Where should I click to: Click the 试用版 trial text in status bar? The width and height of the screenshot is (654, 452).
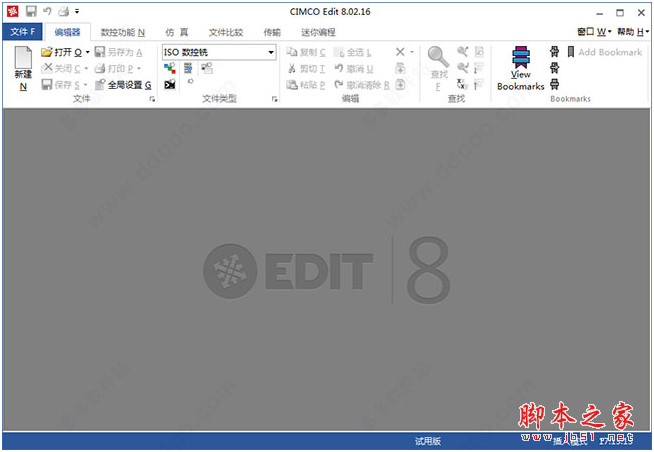428,441
